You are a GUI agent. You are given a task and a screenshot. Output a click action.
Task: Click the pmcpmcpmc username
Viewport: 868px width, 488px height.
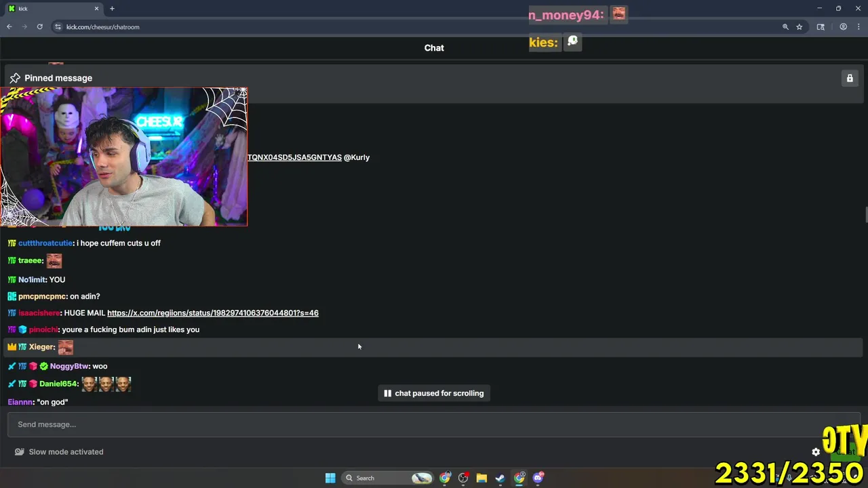42,296
